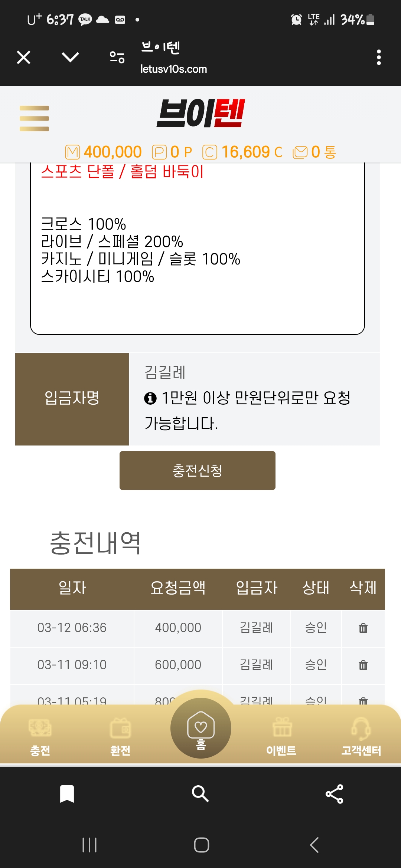401x868 pixels.
Task: Open the browser bookmark icon
Action: (x=67, y=794)
